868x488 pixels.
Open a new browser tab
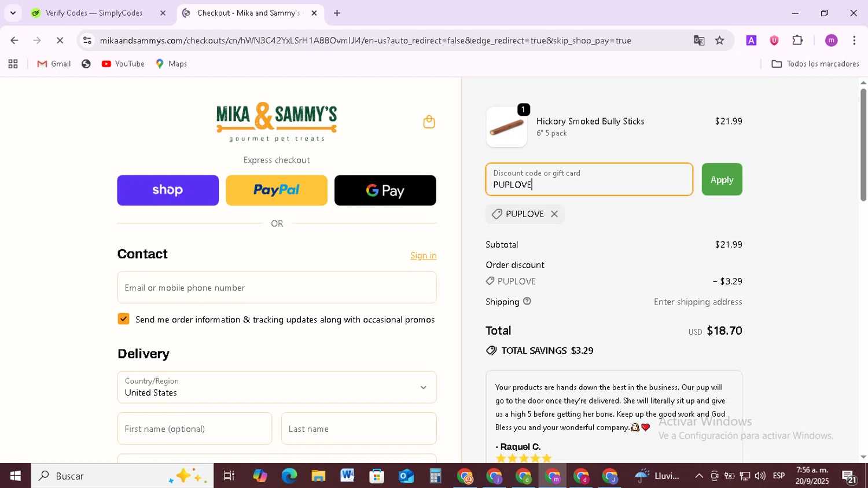(x=337, y=13)
